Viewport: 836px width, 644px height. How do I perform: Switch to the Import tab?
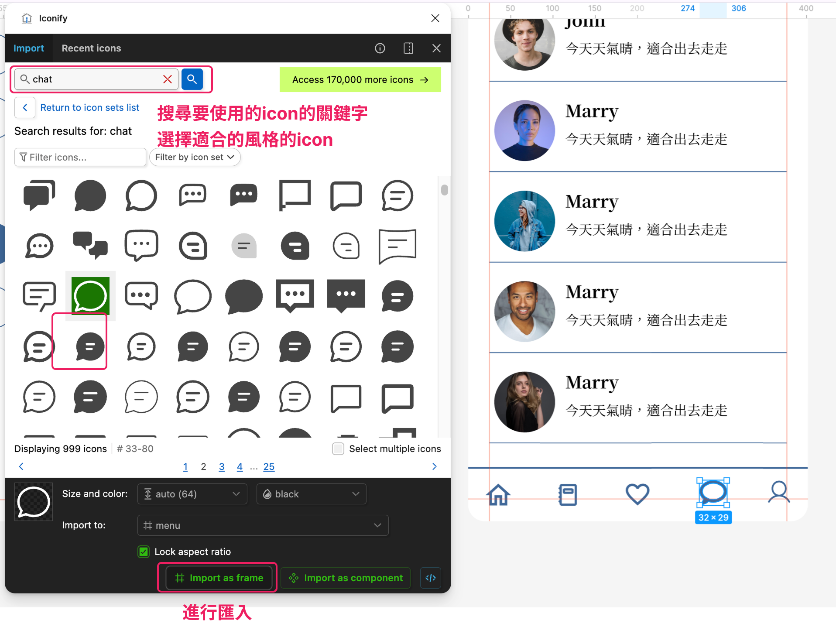29,48
